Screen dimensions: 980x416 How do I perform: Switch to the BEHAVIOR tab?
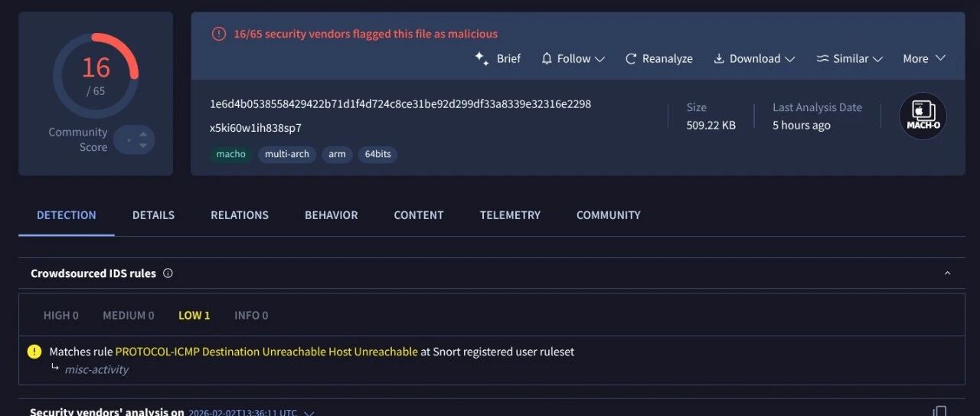pyautogui.click(x=331, y=215)
